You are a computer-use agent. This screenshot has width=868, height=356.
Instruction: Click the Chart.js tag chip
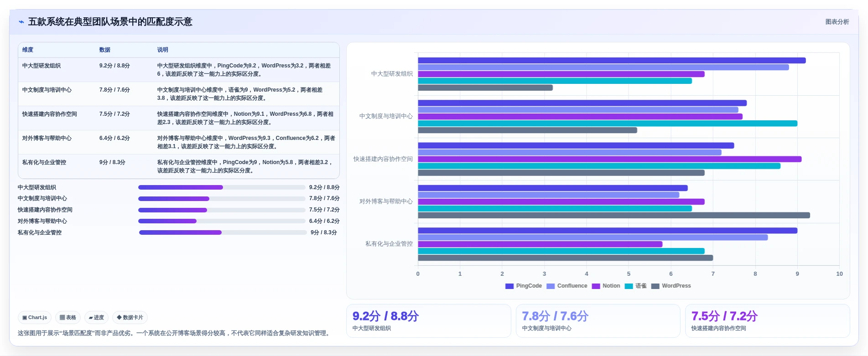35,318
